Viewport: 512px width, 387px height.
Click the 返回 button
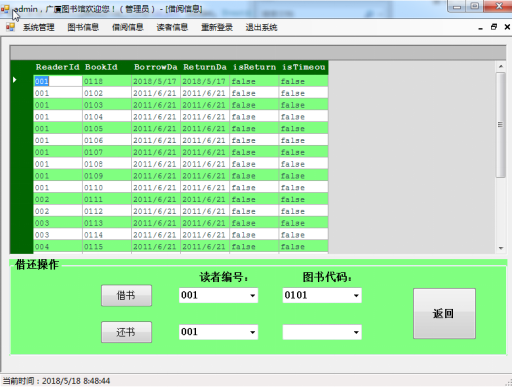(x=444, y=313)
